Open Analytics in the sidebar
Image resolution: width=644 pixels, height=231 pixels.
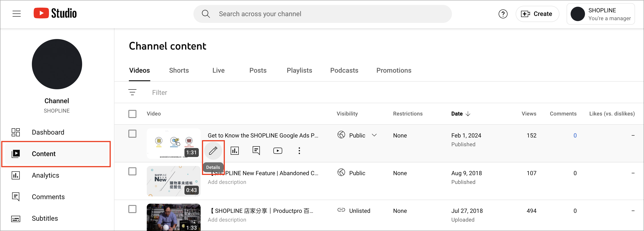[57, 175]
